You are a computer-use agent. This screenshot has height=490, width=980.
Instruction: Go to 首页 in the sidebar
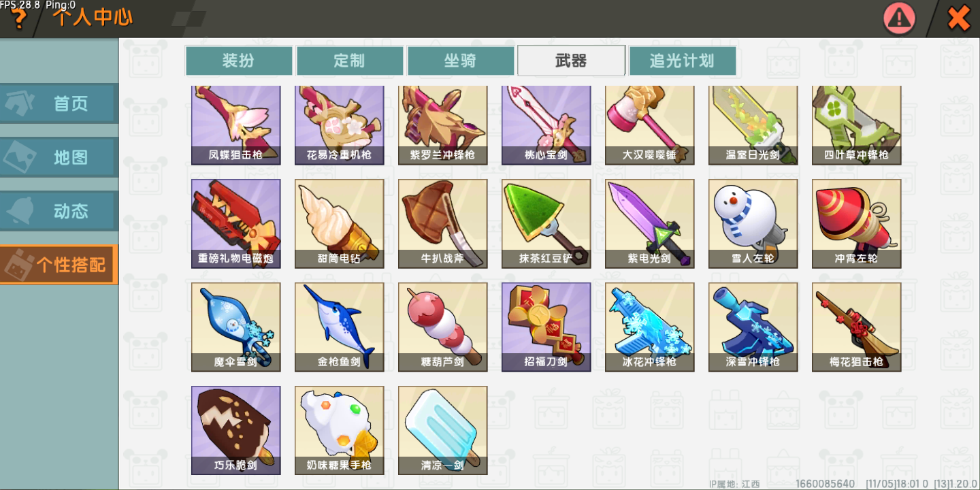point(59,103)
